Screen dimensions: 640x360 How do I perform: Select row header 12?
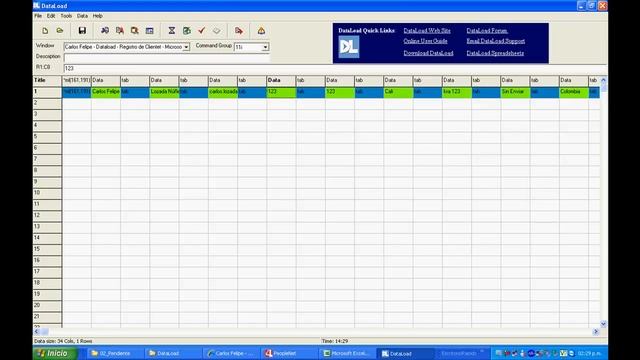(x=47, y=216)
